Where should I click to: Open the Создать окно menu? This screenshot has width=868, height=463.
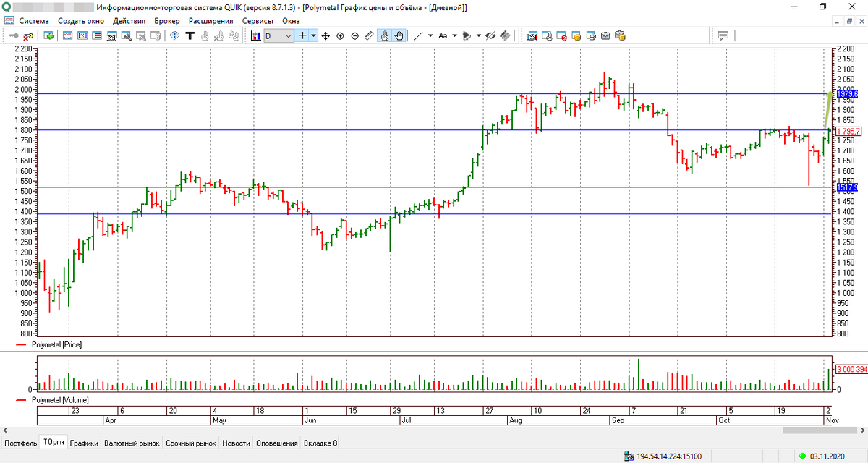[80, 20]
